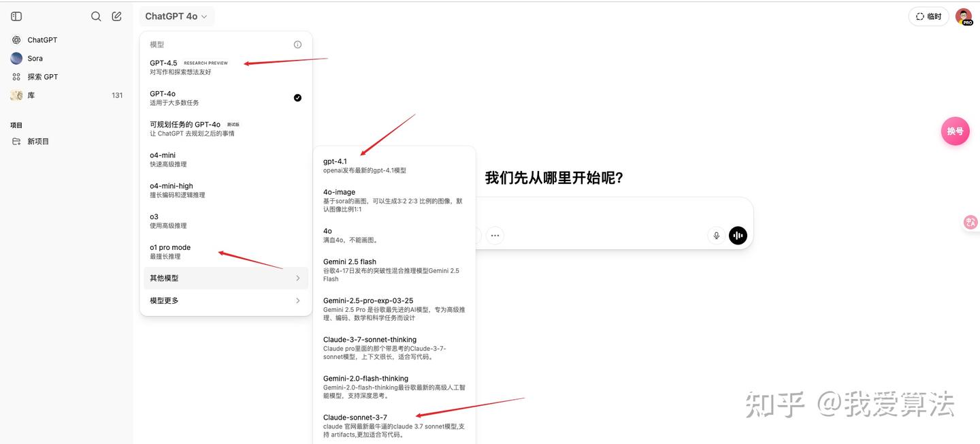This screenshot has height=444, width=980.
Task: Click the dashed-circle icon in 临时 button
Action: click(920, 16)
